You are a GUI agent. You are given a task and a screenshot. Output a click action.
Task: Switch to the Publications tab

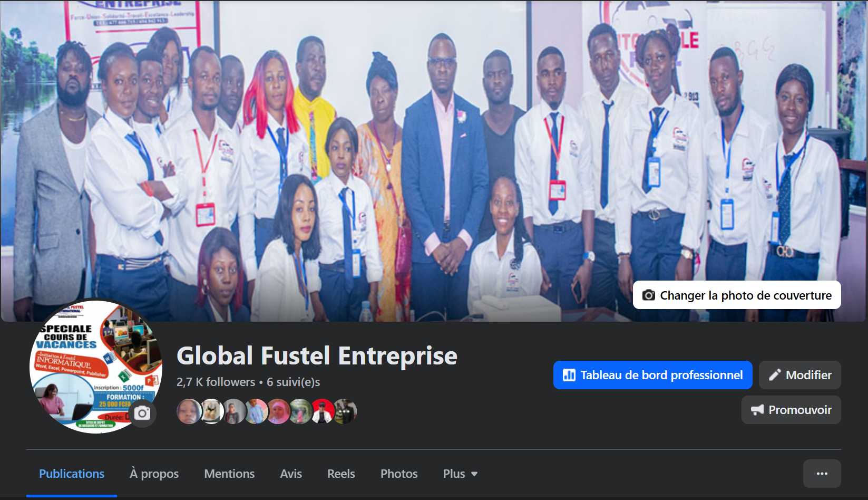(72, 474)
